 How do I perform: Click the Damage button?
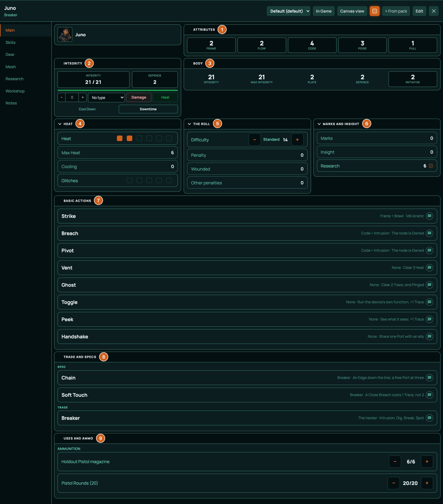139,97
